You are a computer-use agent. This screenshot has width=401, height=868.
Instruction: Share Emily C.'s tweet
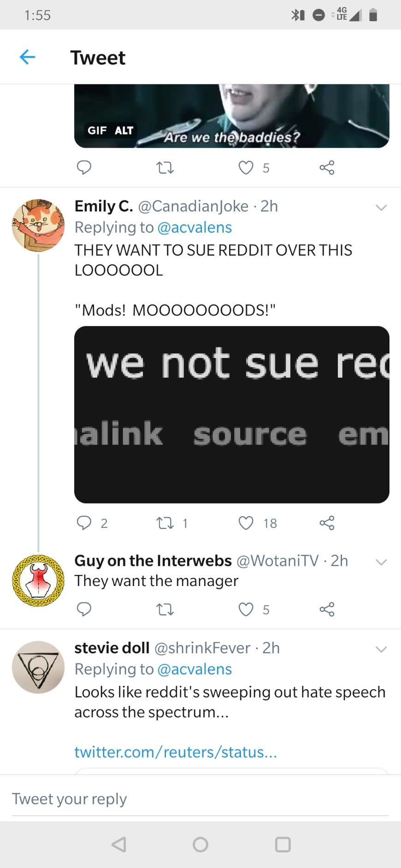(x=327, y=523)
